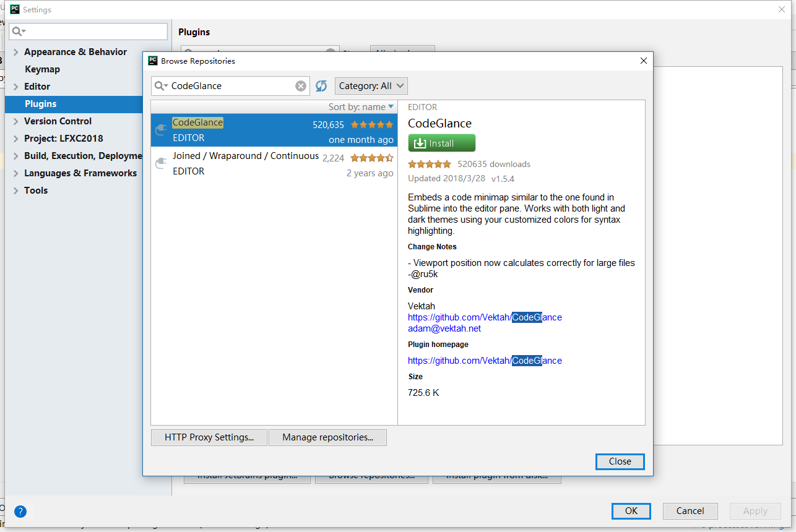Click the CodeGlance plugin plug icon

click(161, 130)
